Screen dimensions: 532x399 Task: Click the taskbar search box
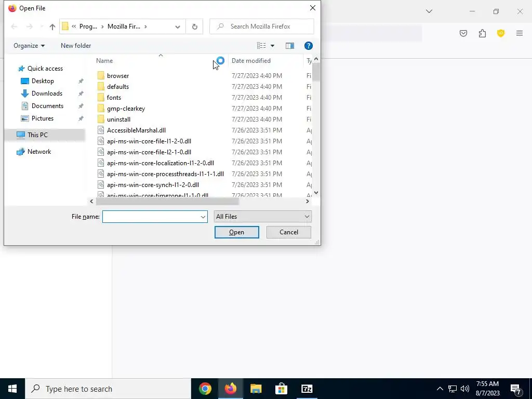[x=108, y=389]
